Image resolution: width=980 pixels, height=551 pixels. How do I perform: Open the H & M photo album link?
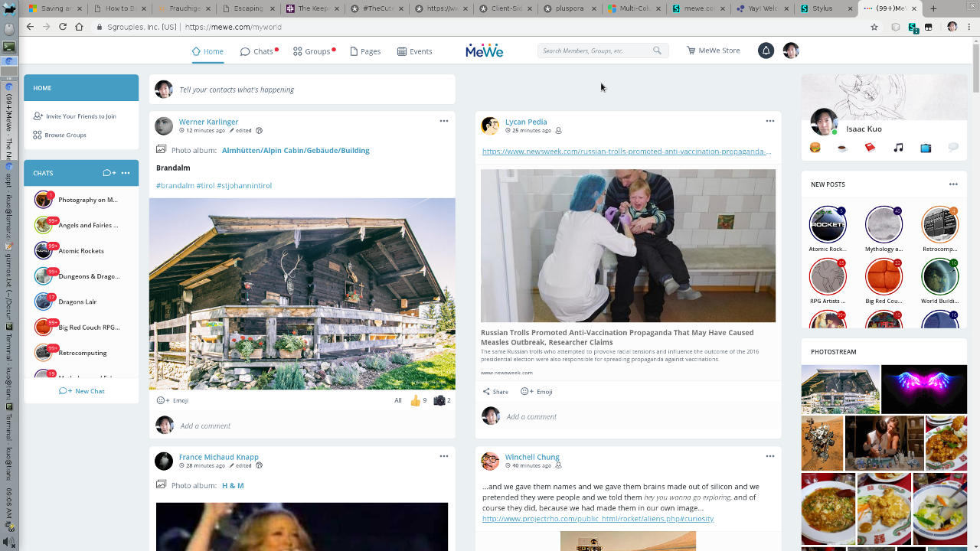coord(233,486)
